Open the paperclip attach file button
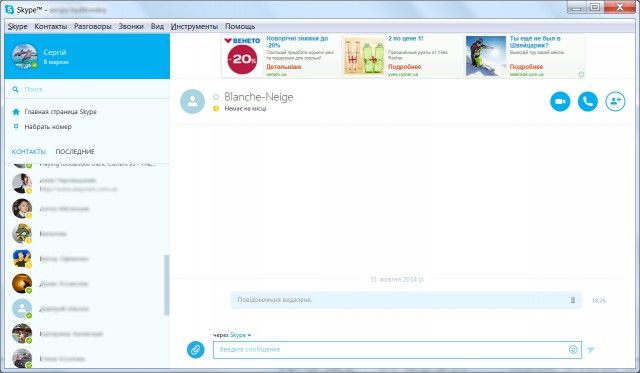640x373 pixels. click(x=196, y=349)
